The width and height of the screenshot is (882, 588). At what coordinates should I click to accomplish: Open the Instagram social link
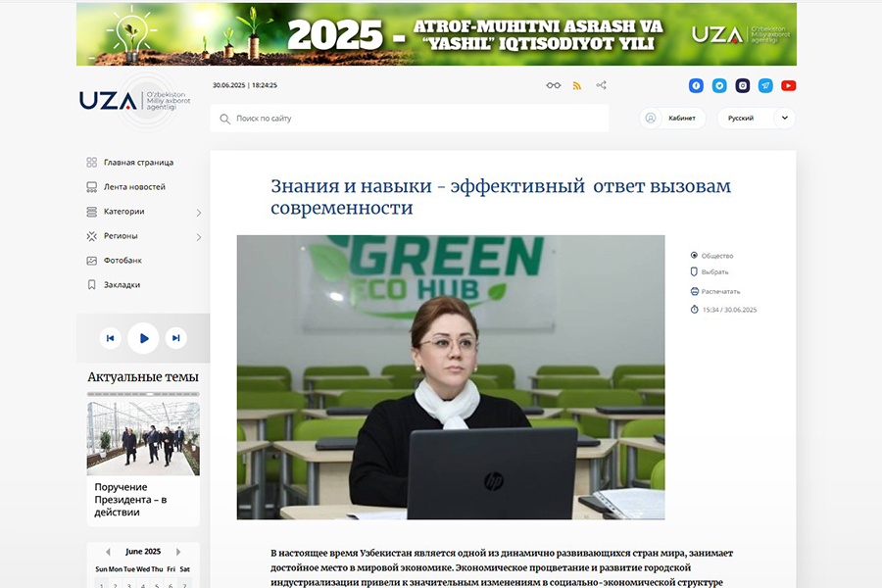(x=743, y=85)
